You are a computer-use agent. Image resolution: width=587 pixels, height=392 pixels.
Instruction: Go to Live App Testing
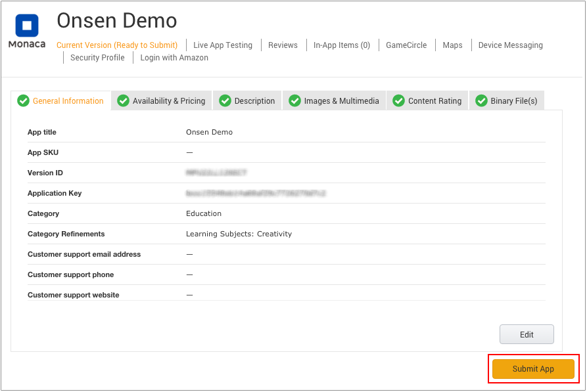click(223, 45)
